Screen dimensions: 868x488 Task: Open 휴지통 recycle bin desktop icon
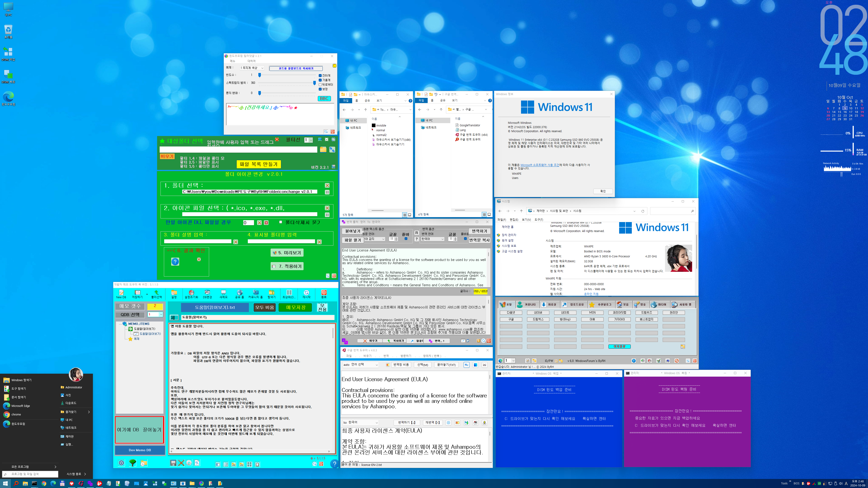tap(8, 32)
